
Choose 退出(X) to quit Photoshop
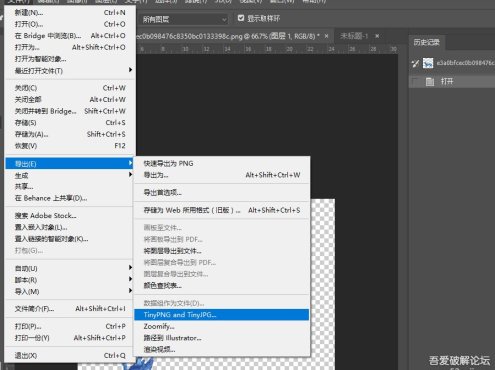click(x=69, y=356)
